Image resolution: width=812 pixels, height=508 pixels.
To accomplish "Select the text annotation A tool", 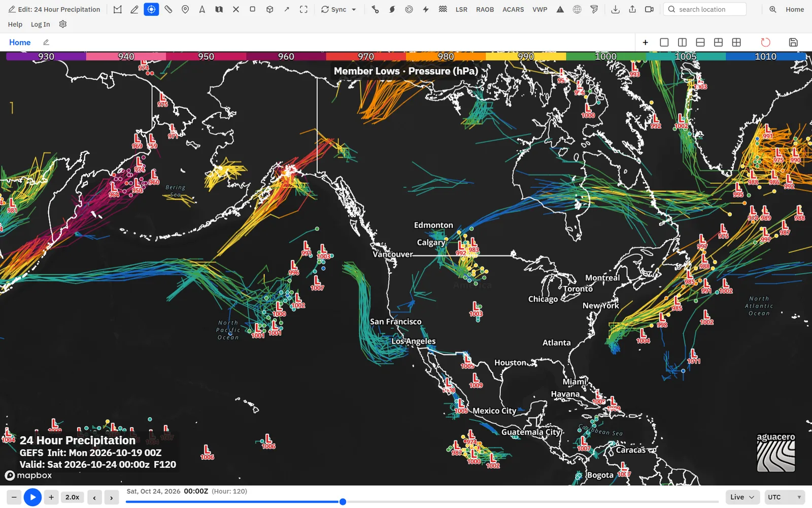I will point(202,9).
